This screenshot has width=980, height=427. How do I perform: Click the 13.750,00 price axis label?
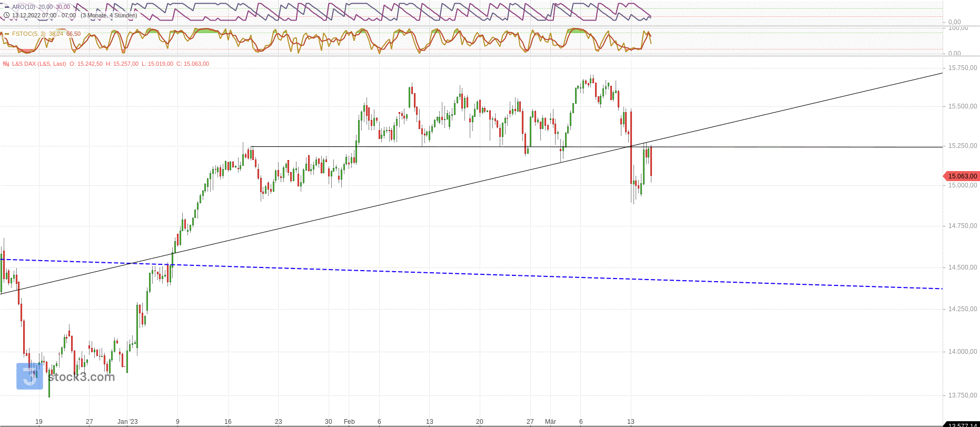963,395
